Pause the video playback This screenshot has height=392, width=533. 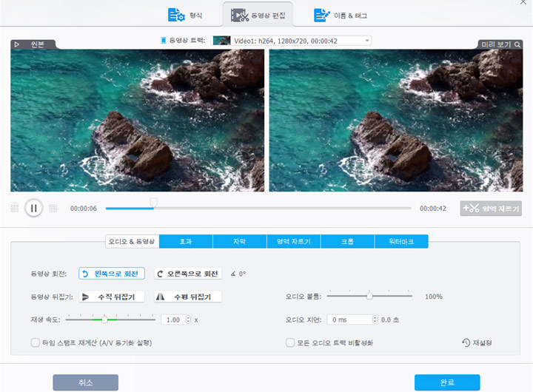pos(33,208)
